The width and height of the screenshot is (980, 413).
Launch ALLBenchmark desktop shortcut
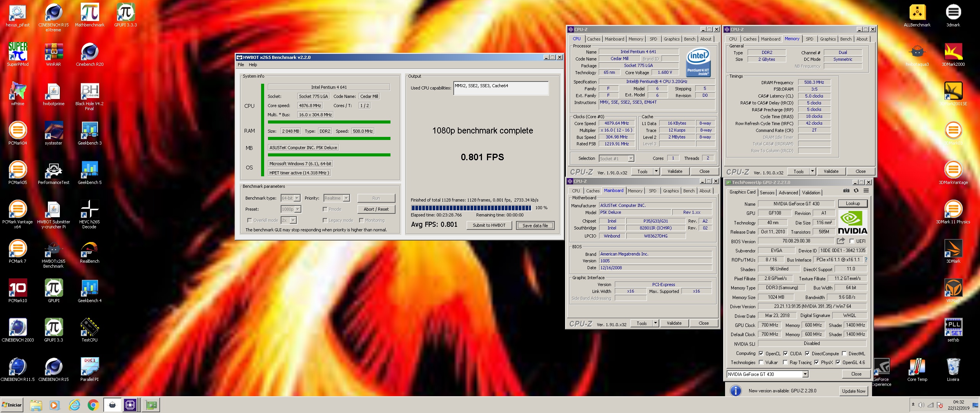coord(917,16)
